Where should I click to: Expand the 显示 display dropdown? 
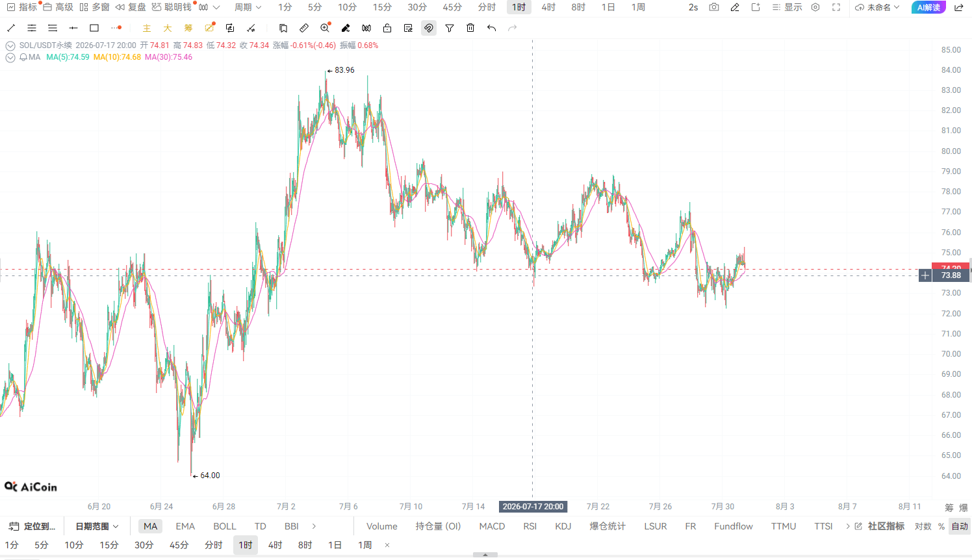pos(787,7)
